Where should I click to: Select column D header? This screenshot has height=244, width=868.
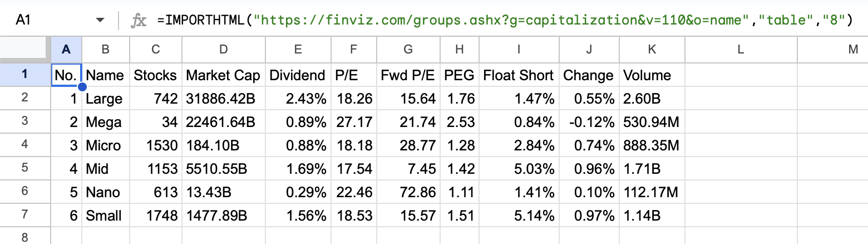[223, 50]
